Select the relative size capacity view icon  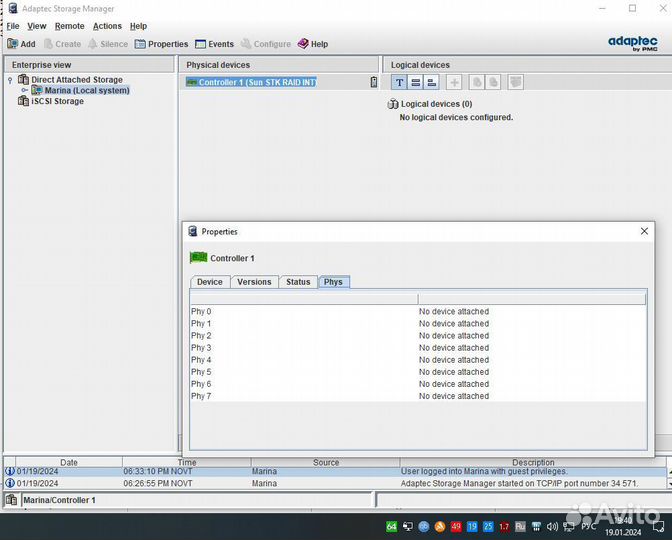point(432,82)
